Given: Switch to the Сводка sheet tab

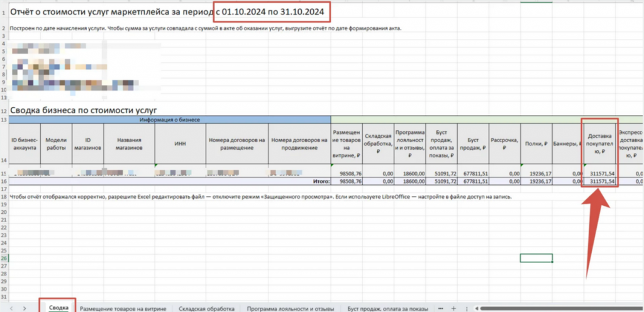Looking at the screenshot, I should (x=58, y=308).
